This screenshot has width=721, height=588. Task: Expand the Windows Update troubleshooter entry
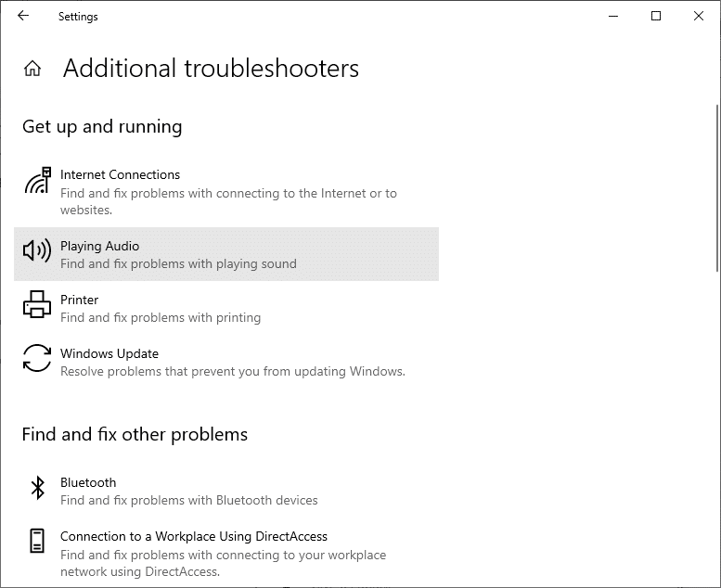click(109, 353)
